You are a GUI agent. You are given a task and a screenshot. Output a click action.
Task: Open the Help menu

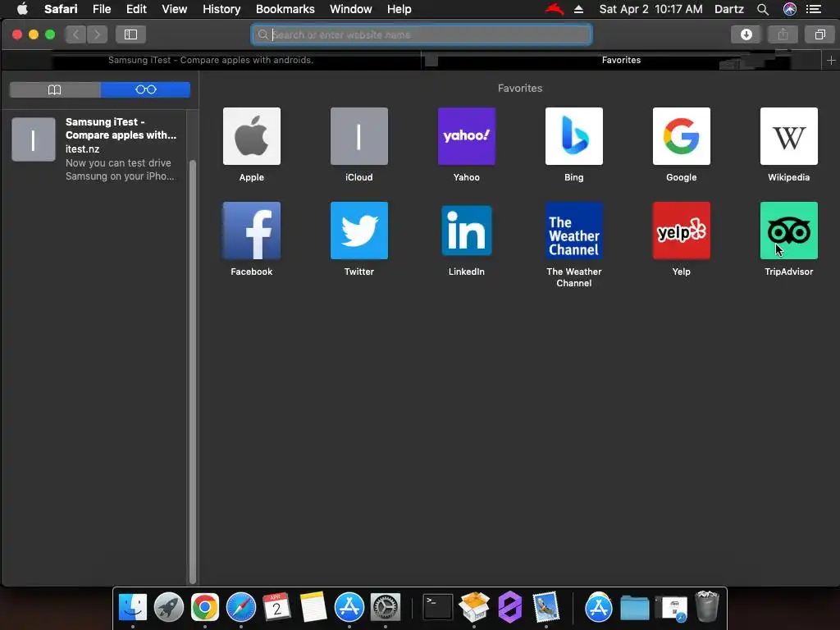click(399, 9)
